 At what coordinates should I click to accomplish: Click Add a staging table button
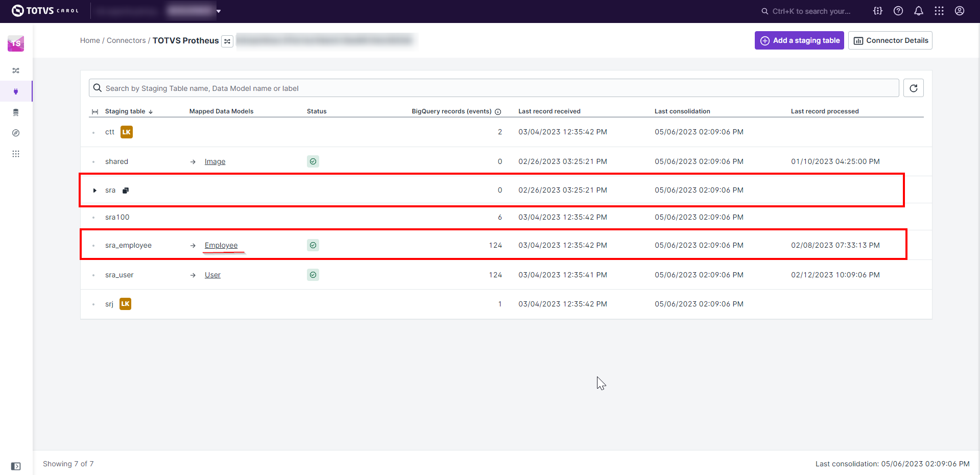[x=799, y=40]
